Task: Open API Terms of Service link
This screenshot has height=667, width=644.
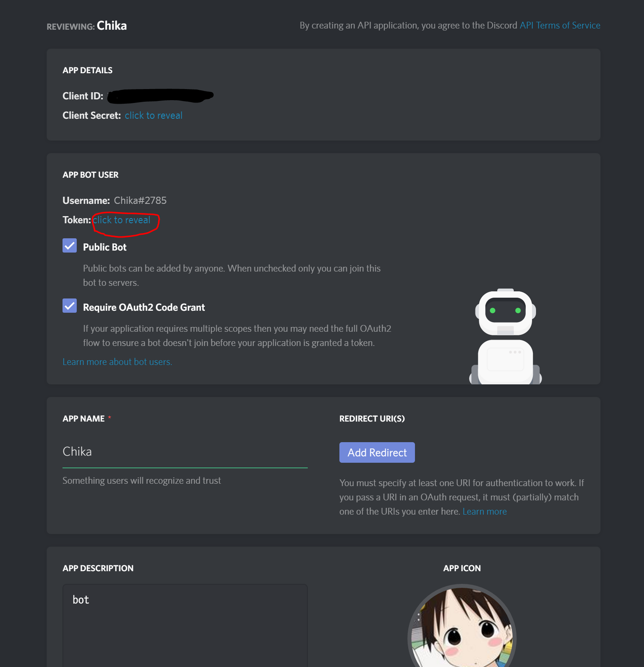Action: tap(560, 25)
